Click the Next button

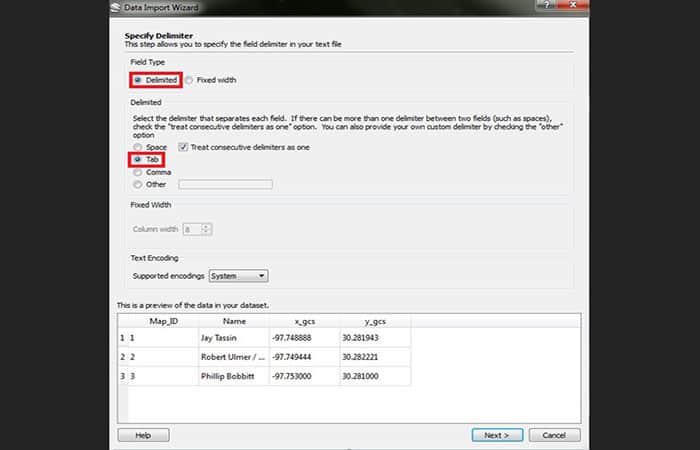coord(497,435)
